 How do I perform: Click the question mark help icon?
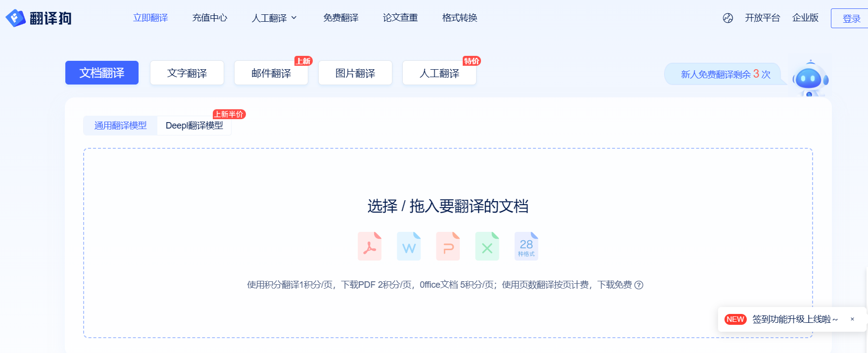pyautogui.click(x=639, y=285)
